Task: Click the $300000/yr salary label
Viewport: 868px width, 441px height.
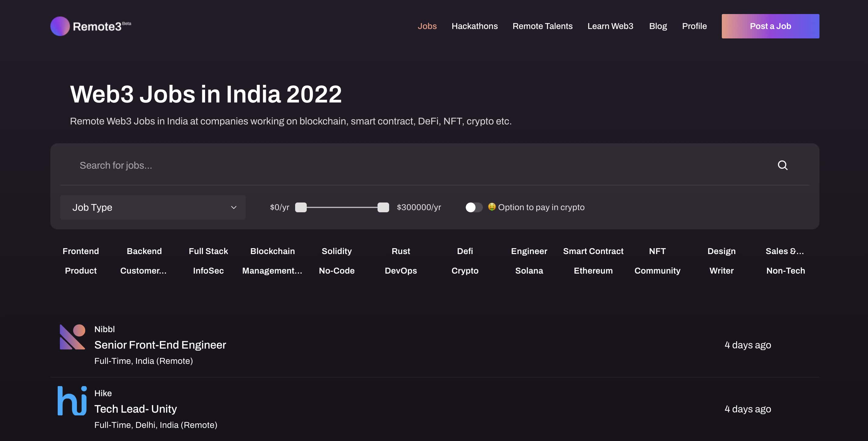Action: pos(418,207)
